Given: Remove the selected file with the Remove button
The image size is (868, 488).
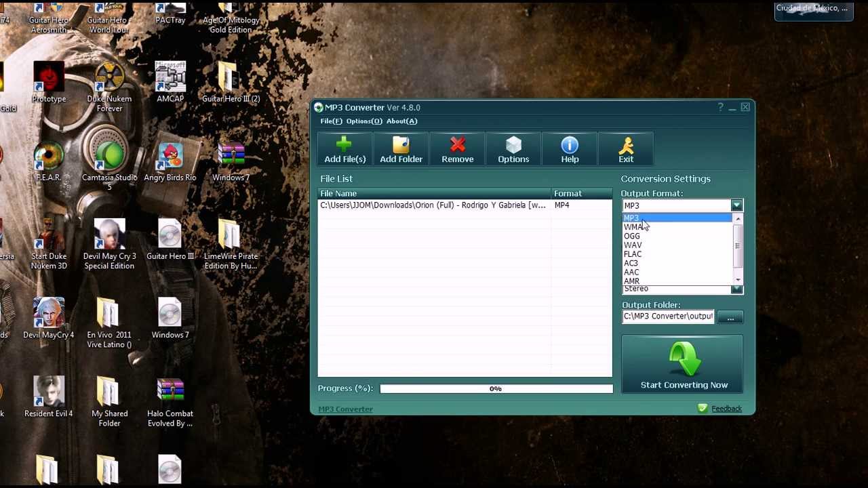Looking at the screenshot, I should click(458, 150).
